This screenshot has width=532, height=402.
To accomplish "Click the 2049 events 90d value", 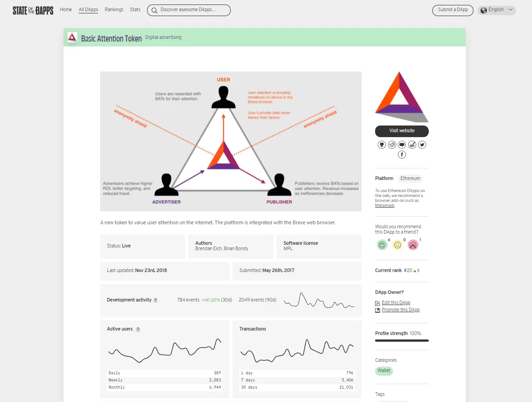I will pos(258,300).
